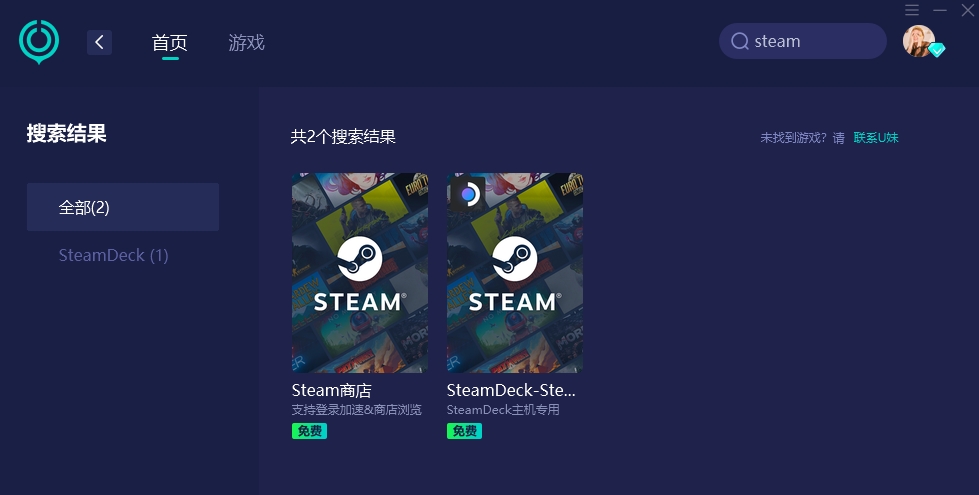Switch to the 首页 tab
The height and width of the screenshot is (495, 979).
click(169, 42)
